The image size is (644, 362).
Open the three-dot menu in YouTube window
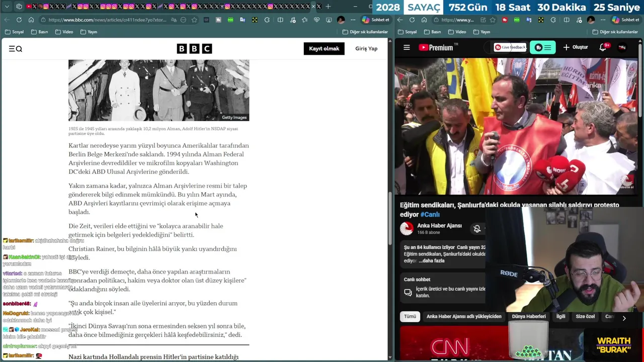pos(603,20)
